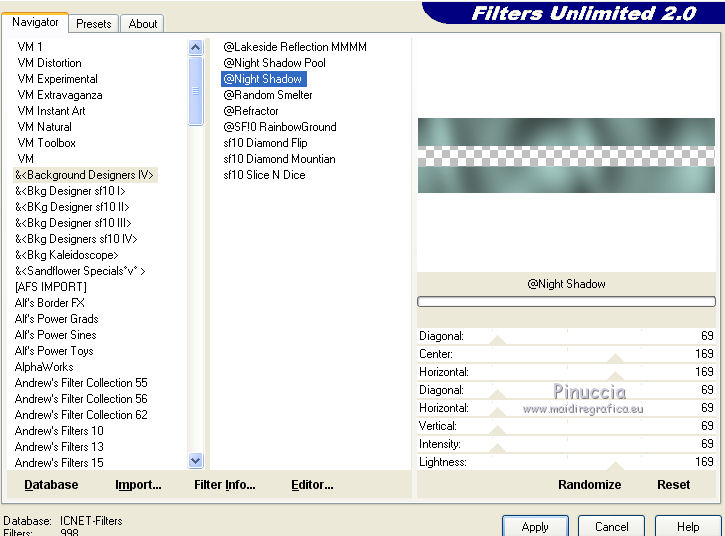This screenshot has width=725, height=536.
Task: Select the &<Background Designers IV> category
Action: click(85, 175)
